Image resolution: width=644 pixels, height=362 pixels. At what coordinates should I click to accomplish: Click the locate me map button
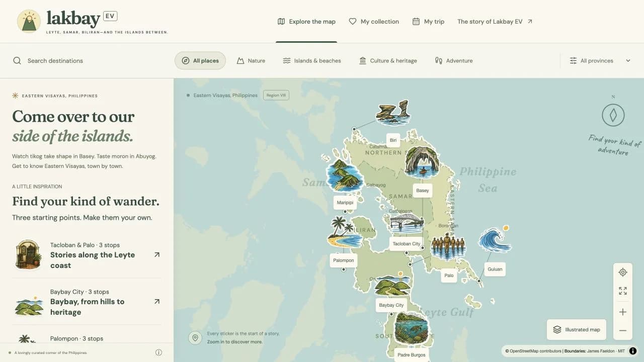point(623,272)
